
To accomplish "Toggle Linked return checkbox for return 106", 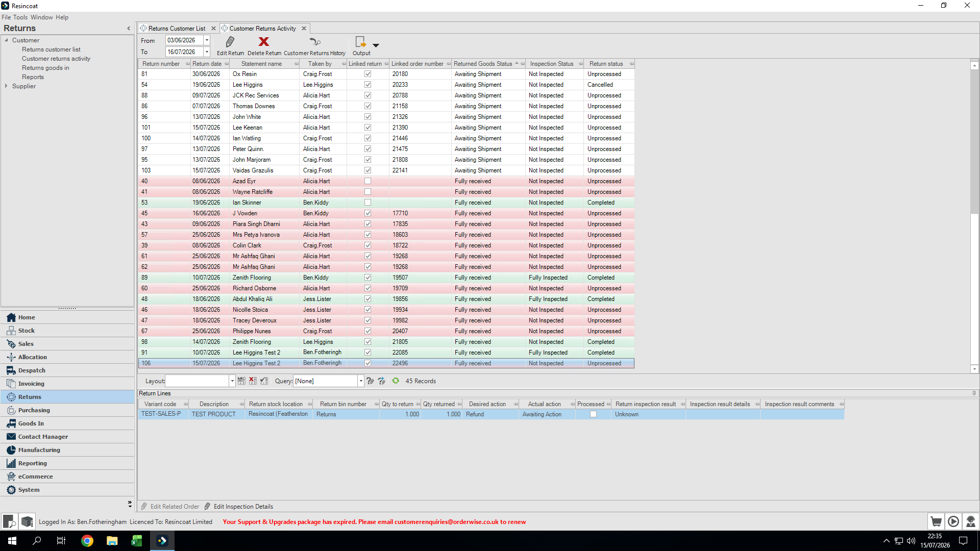I will tap(367, 363).
